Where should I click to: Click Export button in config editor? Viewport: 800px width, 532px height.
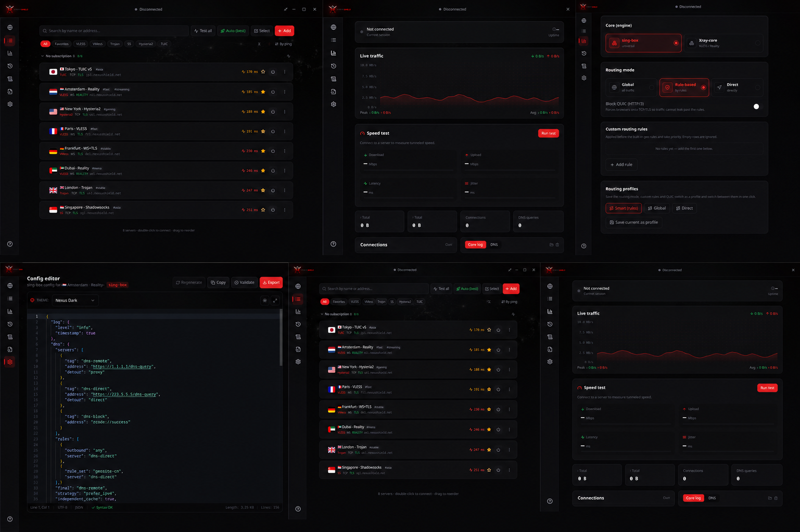coord(271,282)
